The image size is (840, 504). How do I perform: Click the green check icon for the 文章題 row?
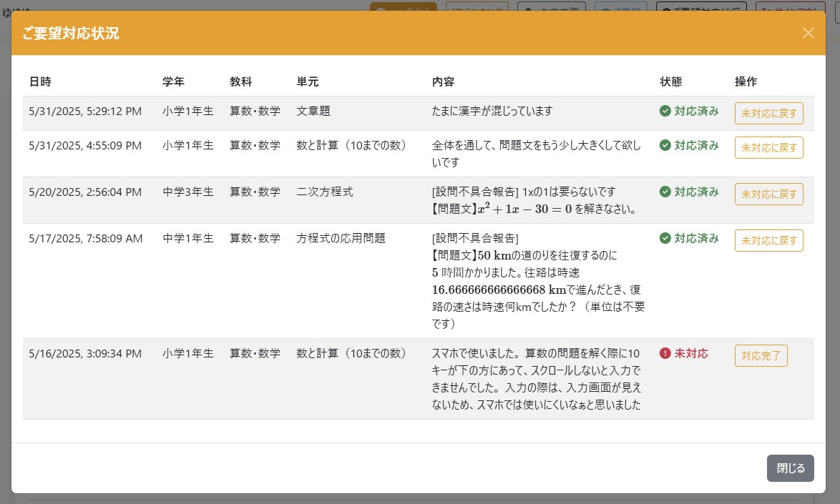point(665,112)
